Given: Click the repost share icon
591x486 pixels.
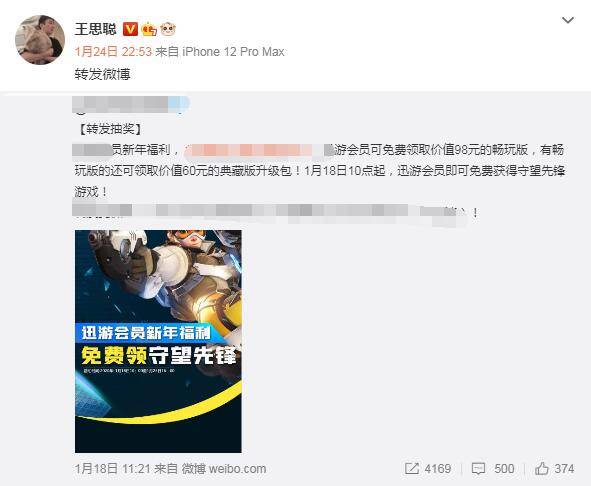Looking at the screenshot, I should (x=412, y=469).
